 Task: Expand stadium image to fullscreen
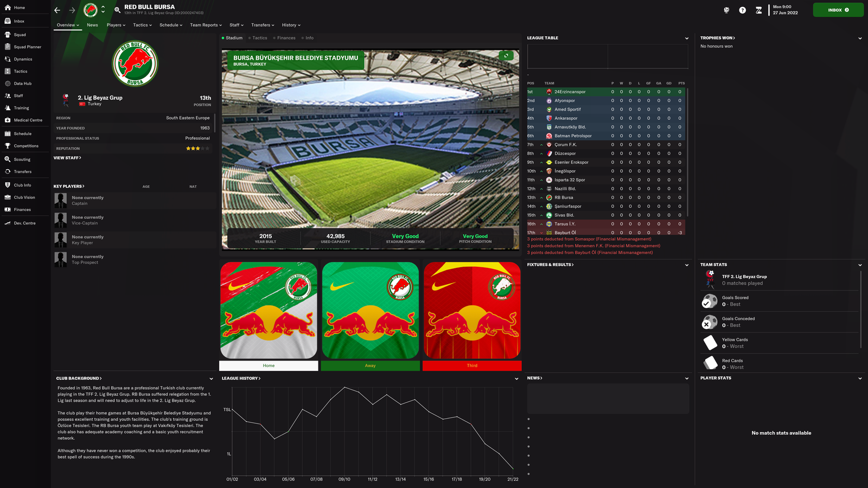click(x=506, y=56)
